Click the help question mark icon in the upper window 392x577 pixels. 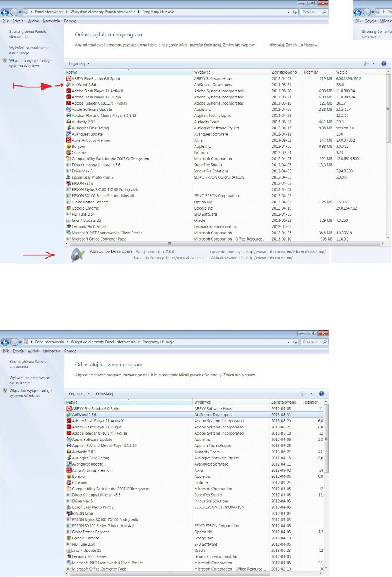pos(384,63)
